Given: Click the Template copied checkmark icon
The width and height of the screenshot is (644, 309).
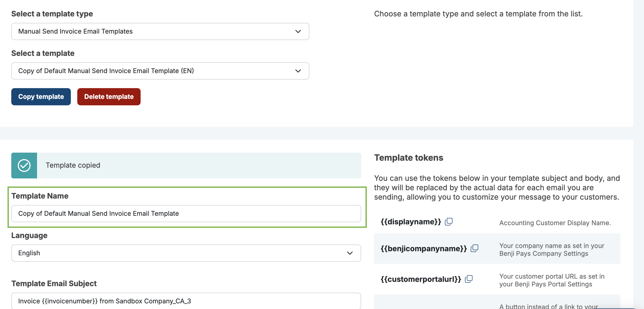Looking at the screenshot, I should [x=24, y=166].
